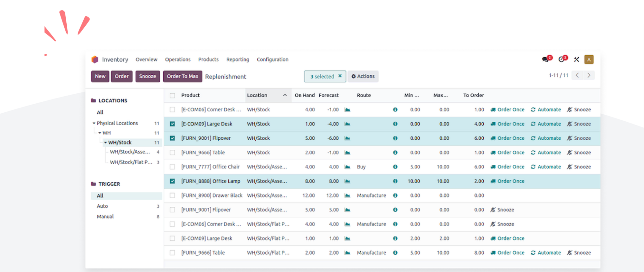Filter trigger by Auto
The width and height of the screenshot is (644, 272).
pyautogui.click(x=102, y=206)
